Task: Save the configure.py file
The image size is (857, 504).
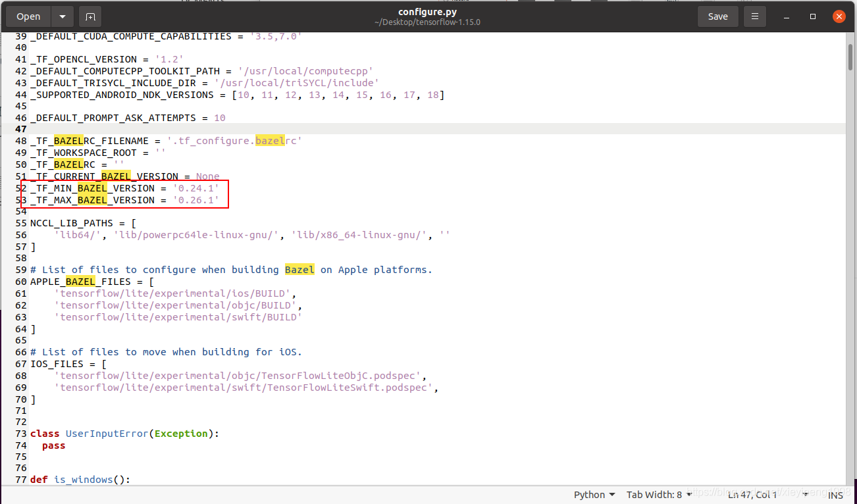Action: 717,16
